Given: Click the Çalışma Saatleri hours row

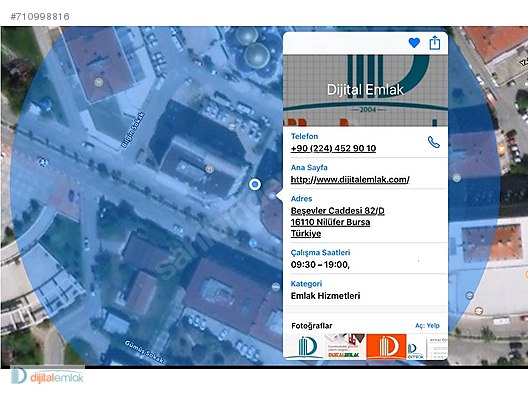Looking at the screenshot, I should tap(365, 259).
